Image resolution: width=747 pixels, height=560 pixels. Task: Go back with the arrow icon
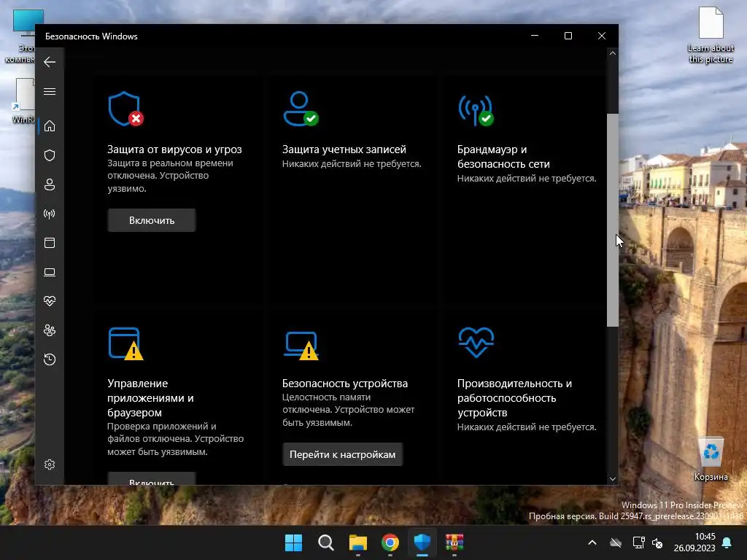tap(50, 62)
